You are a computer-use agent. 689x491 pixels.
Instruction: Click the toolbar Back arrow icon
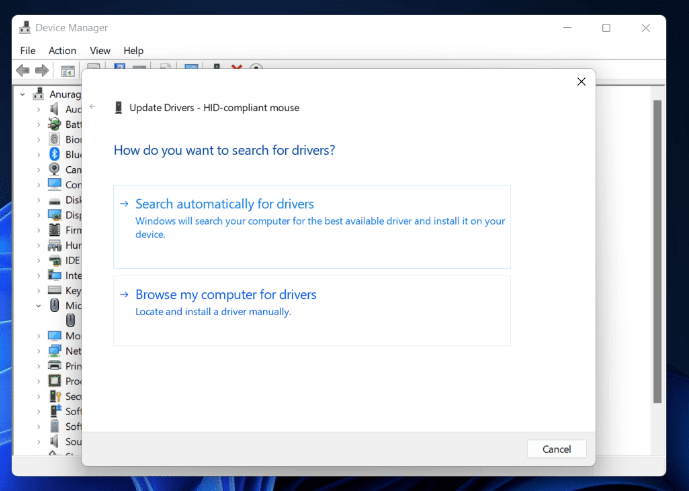tap(23, 70)
